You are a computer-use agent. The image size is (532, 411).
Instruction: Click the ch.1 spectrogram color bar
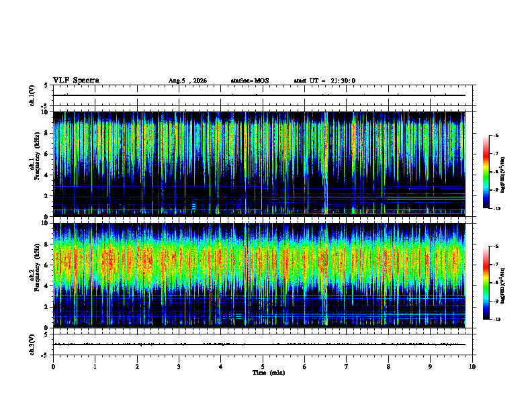(486, 172)
